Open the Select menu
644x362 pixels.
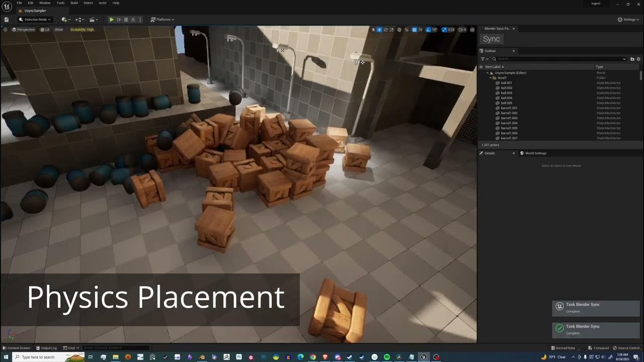point(88,3)
